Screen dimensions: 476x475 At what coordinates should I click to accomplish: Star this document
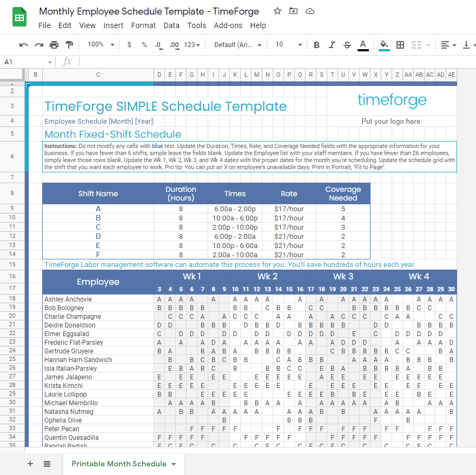[x=277, y=11]
